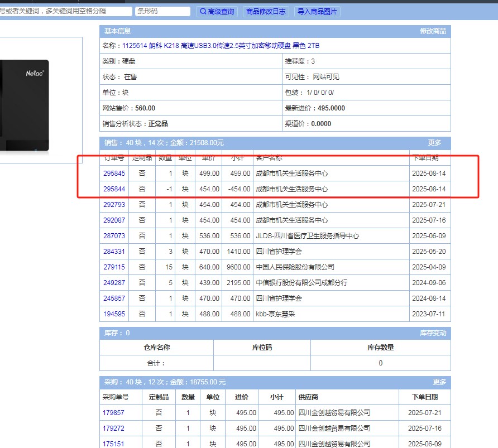Click the 单位：块 cell
Image resolution: width=498 pixels, height=448 pixels.
[191, 93]
